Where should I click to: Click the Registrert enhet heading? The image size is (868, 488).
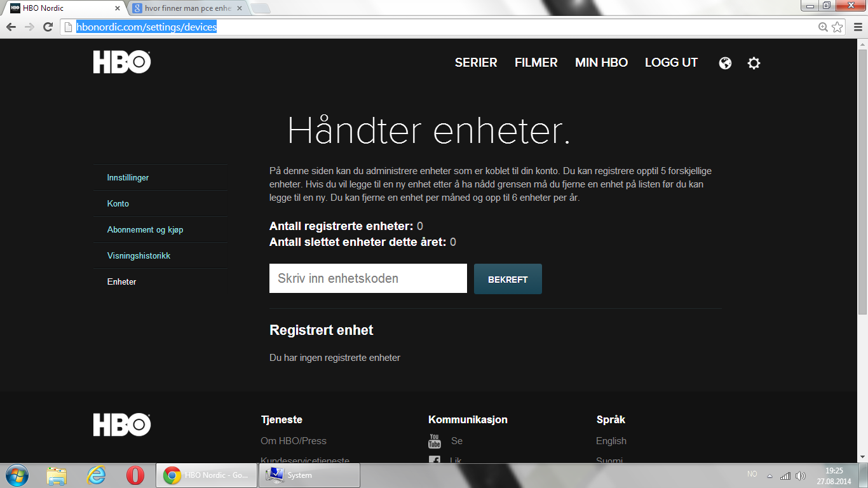click(x=322, y=330)
